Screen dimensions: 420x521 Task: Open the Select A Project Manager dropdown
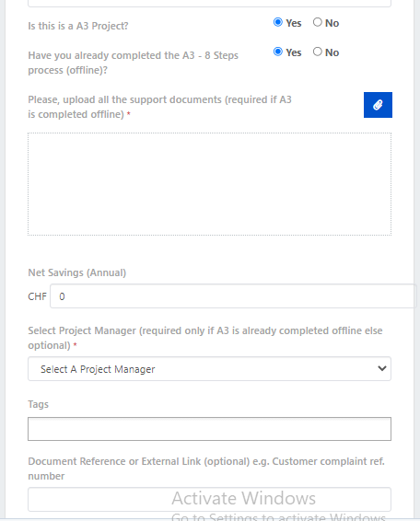[x=209, y=369]
